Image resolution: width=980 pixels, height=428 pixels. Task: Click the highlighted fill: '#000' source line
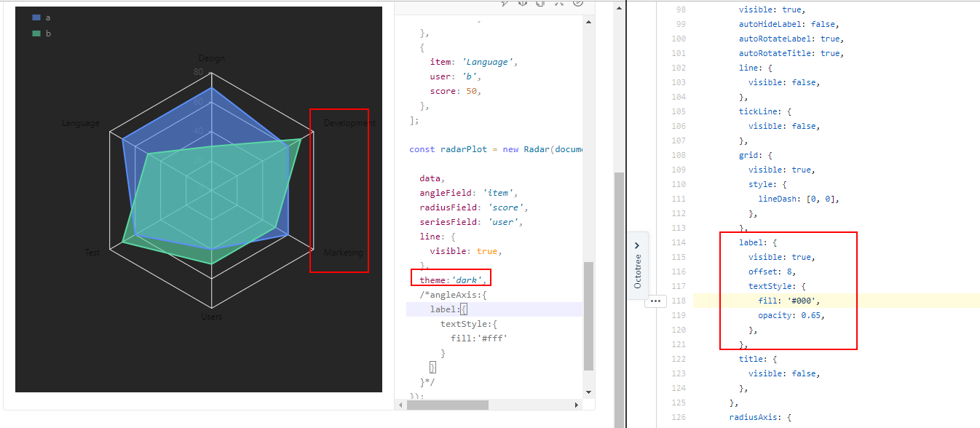pyautogui.click(x=836, y=301)
